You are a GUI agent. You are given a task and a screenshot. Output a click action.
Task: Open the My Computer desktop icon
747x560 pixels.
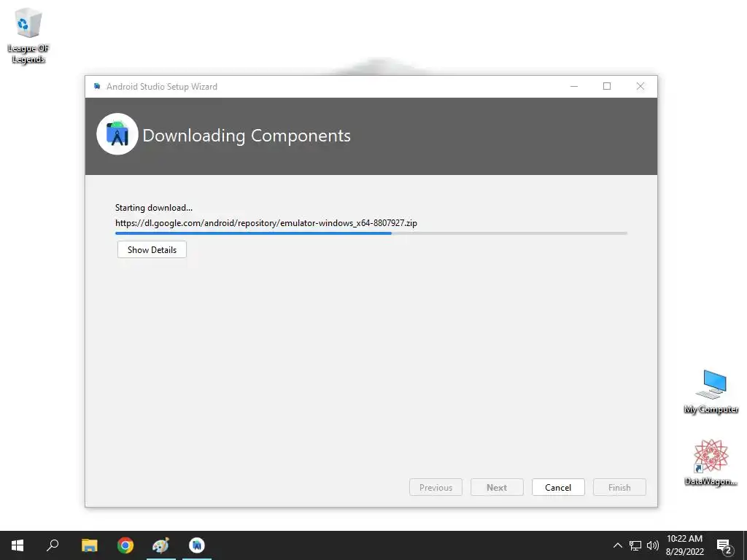711,392
